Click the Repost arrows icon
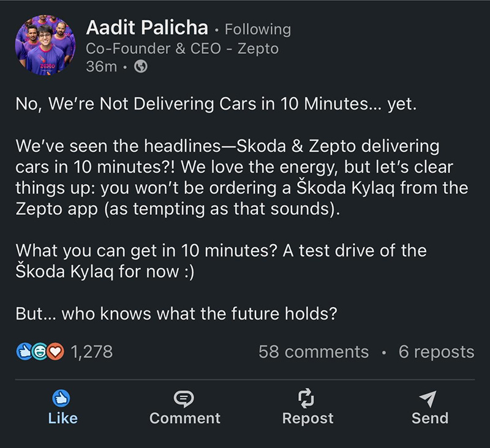 (306, 398)
